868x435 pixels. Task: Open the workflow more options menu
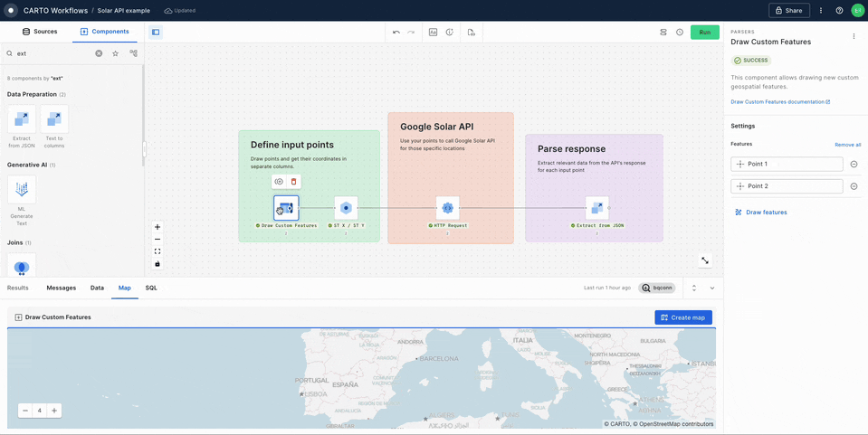[821, 11]
